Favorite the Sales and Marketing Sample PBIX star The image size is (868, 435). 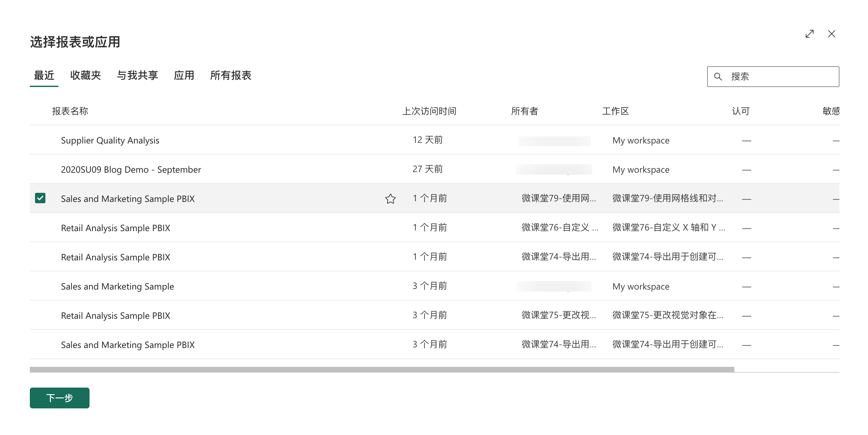point(390,199)
